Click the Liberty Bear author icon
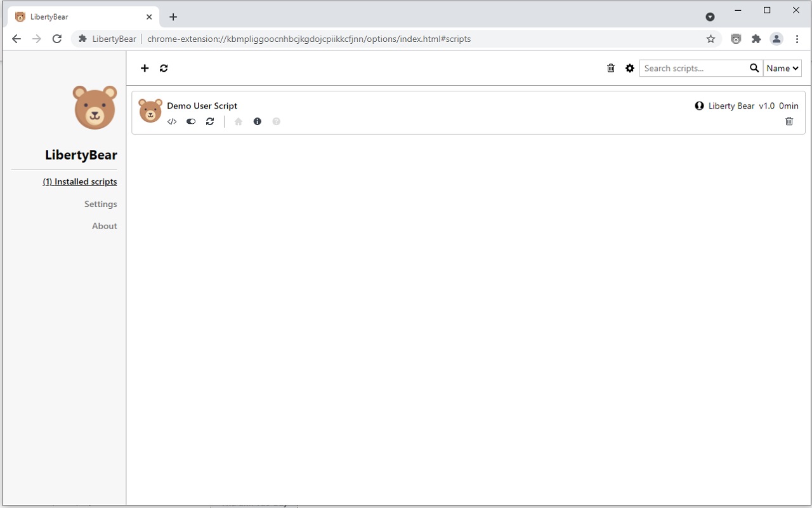The image size is (812, 508). (699, 106)
